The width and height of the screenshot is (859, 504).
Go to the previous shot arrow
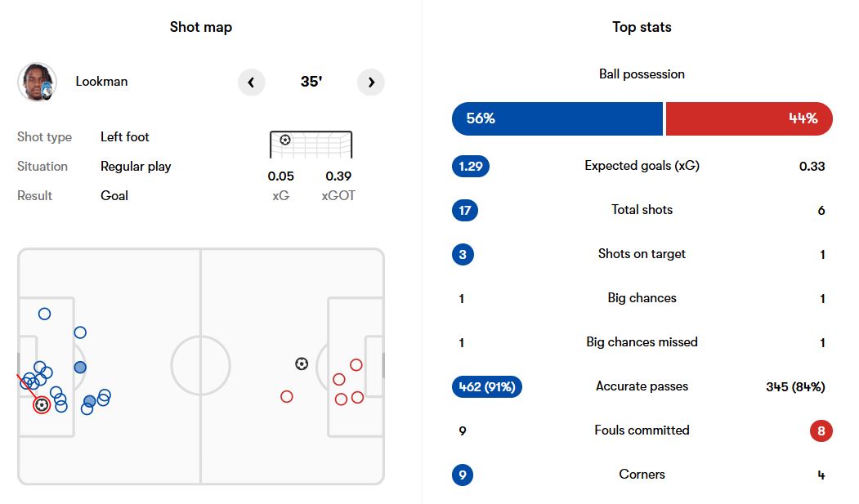251,83
